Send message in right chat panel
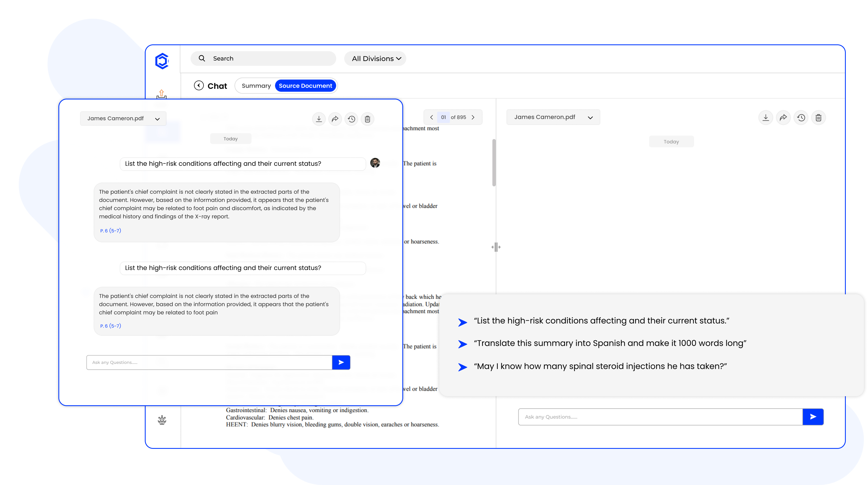 click(x=813, y=417)
